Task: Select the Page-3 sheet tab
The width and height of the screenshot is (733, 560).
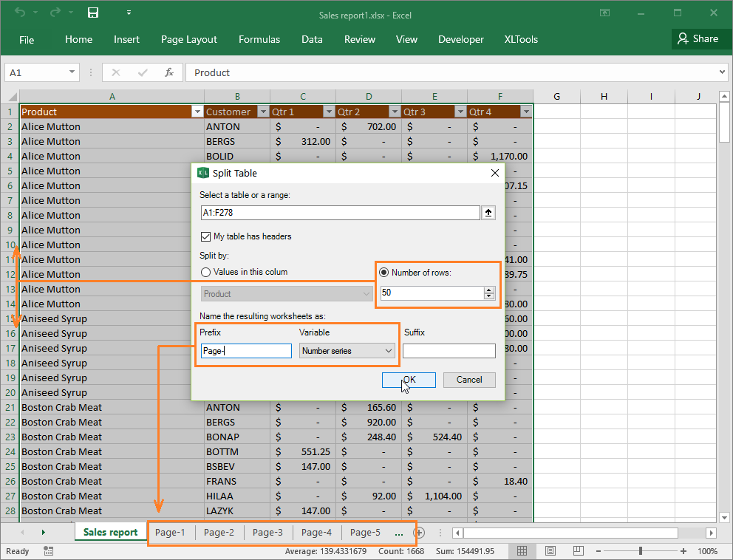Action: pos(267,532)
